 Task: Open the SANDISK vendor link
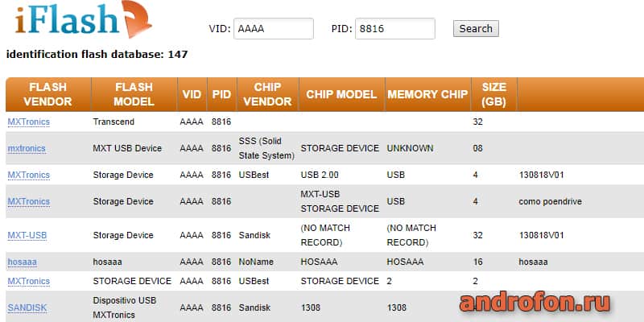pyautogui.click(x=27, y=308)
